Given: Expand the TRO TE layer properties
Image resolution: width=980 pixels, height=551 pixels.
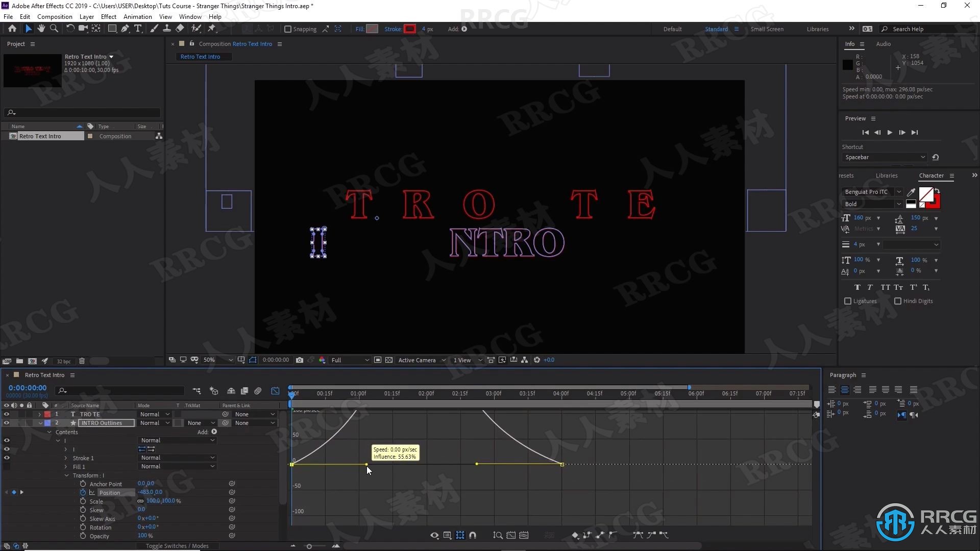Looking at the screenshot, I should (x=40, y=414).
